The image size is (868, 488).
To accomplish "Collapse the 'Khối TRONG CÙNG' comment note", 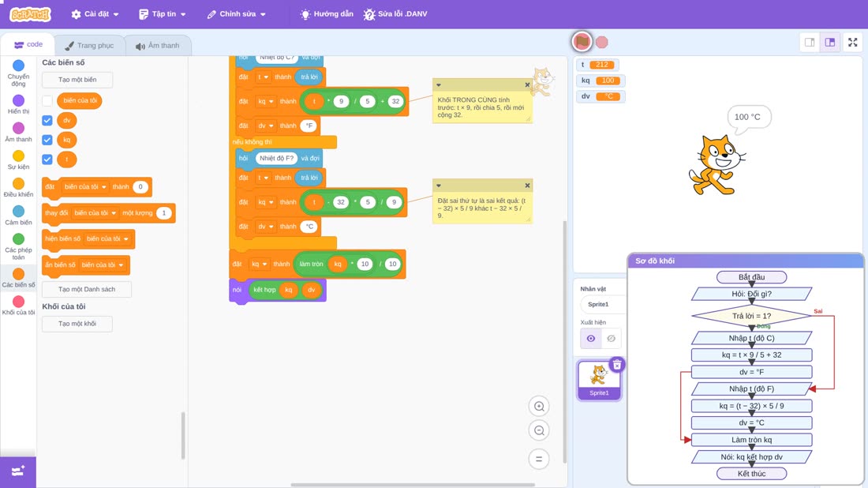I will coord(439,84).
